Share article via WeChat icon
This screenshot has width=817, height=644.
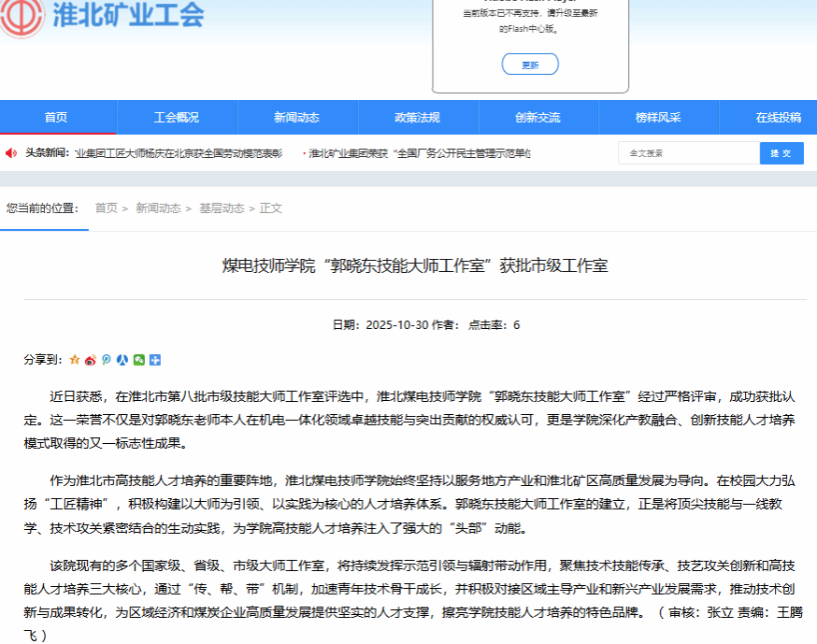139,360
